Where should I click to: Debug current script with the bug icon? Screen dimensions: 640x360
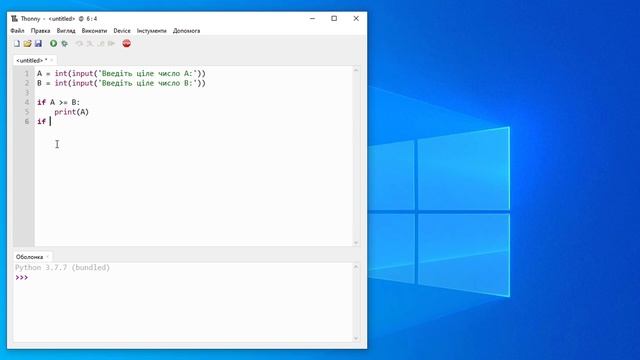pyautogui.click(x=64, y=43)
